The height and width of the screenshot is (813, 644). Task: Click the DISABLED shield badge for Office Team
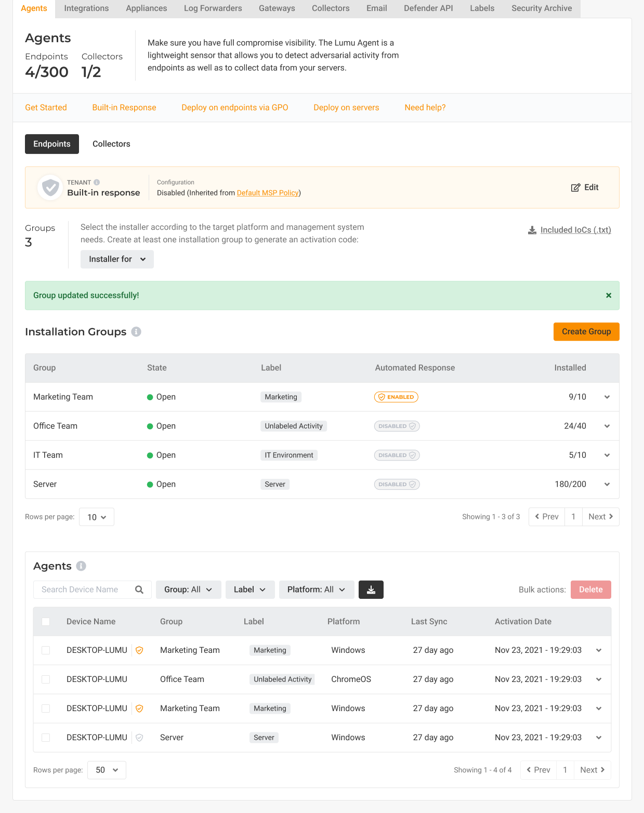397,426
